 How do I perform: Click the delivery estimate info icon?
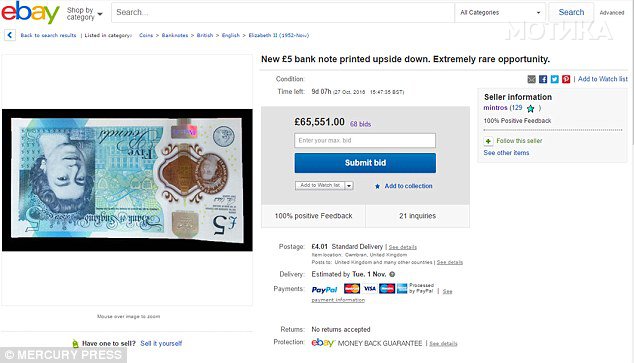click(392, 274)
